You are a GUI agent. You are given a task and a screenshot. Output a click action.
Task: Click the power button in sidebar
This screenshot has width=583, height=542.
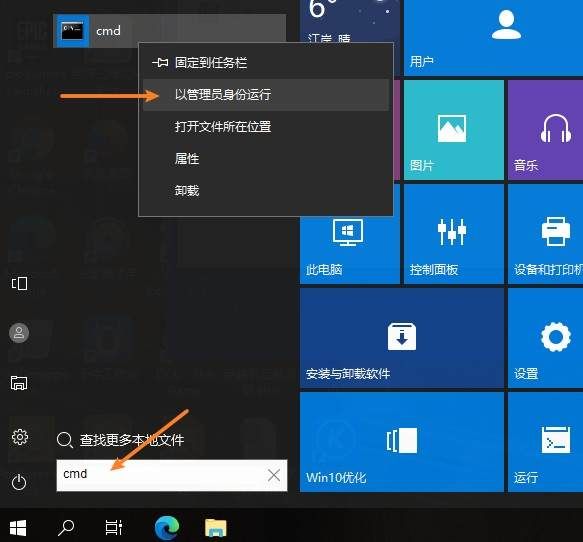[x=19, y=483]
